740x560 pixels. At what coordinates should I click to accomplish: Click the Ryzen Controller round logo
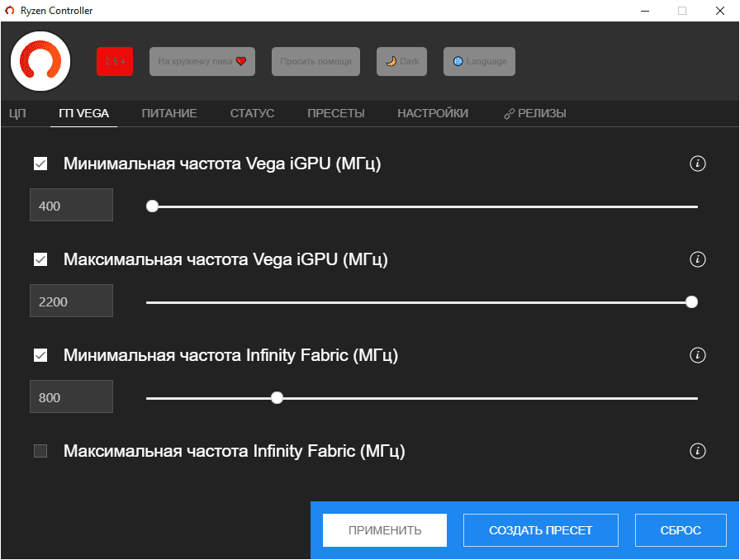tap(40, 61)
